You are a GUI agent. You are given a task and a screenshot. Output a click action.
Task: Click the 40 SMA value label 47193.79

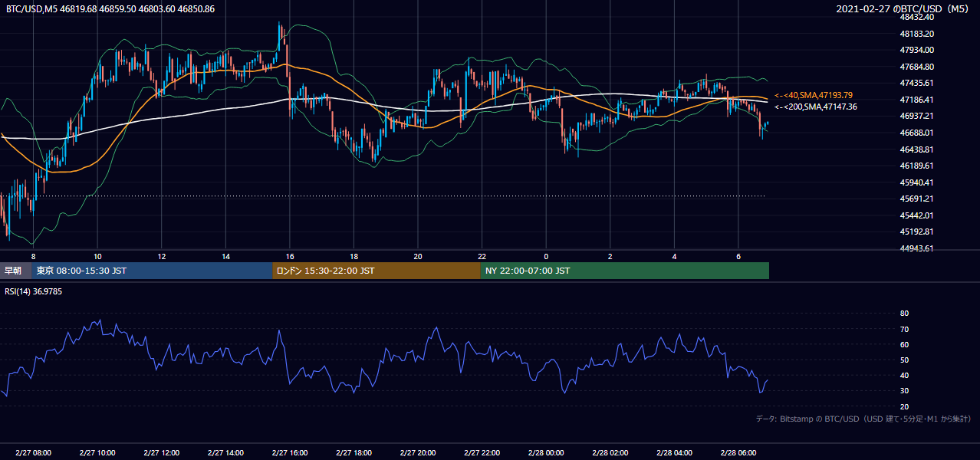coord(814,95)
